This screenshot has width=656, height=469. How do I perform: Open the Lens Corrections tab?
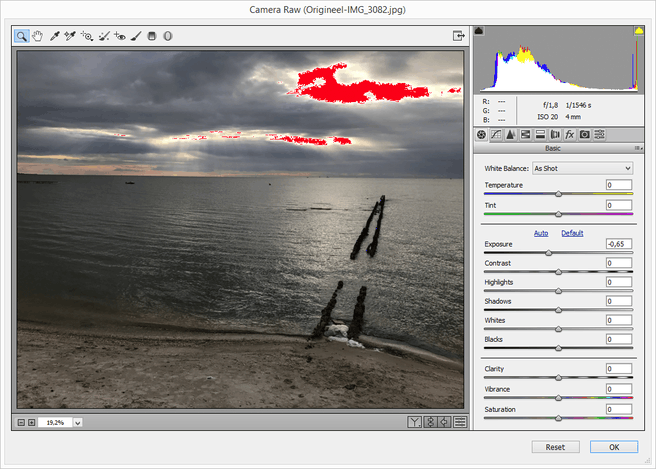(x=555, y=135)
